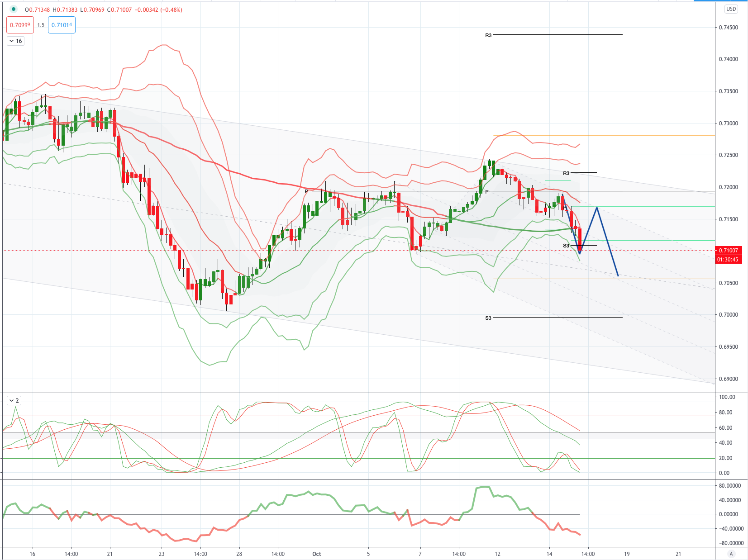Select the top R3 resistance label
The height and width of the screenshot is (560, 748).
coord(488,35)
